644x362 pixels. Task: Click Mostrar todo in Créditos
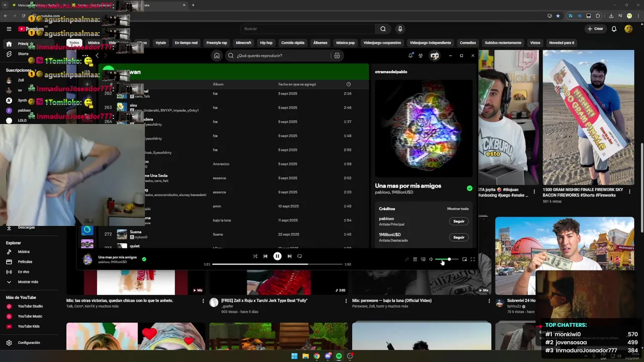(458, 209)
